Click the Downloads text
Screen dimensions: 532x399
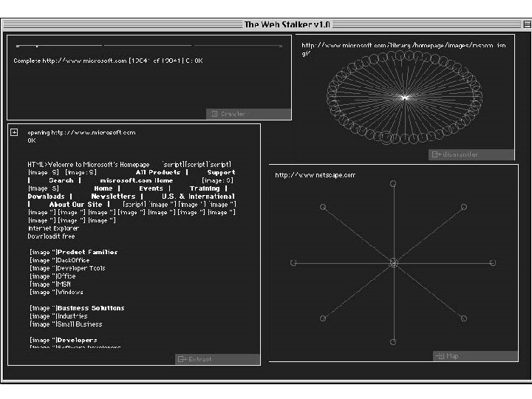46,197
